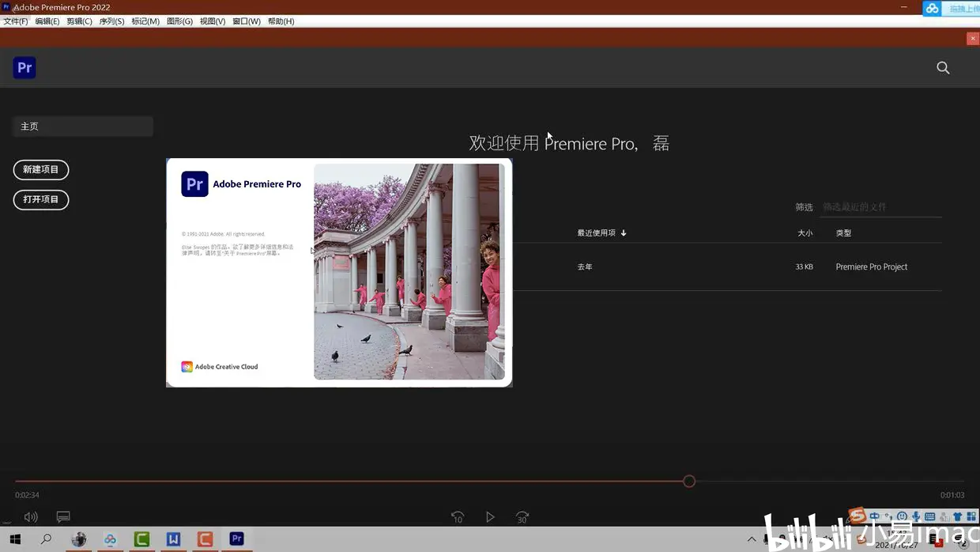Open the 文件(F) menu
This screenshot has height=552, width=980.
(16, 21)
